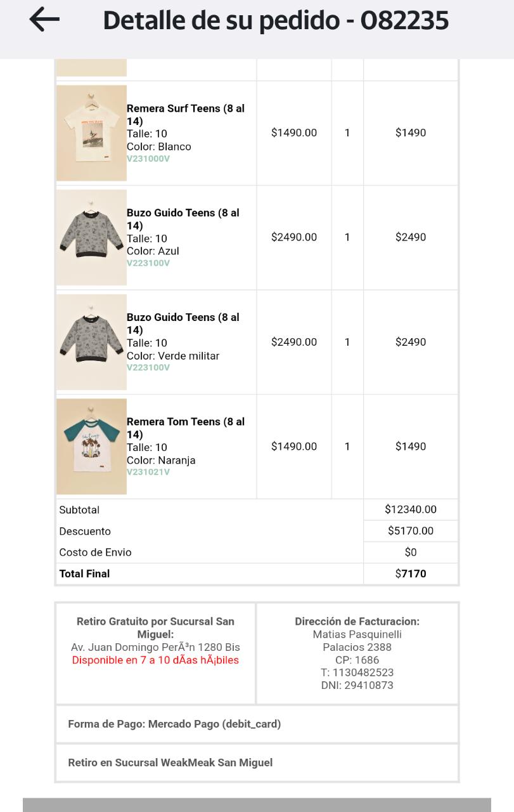Screen dimensions: 514x812
Task: Click the Descuento value $5170.00
Action: click(411, 531)
